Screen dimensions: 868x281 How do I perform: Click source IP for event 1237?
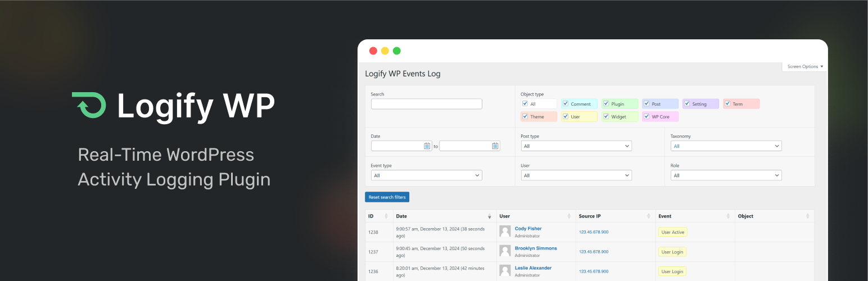[x=594, y=252]
